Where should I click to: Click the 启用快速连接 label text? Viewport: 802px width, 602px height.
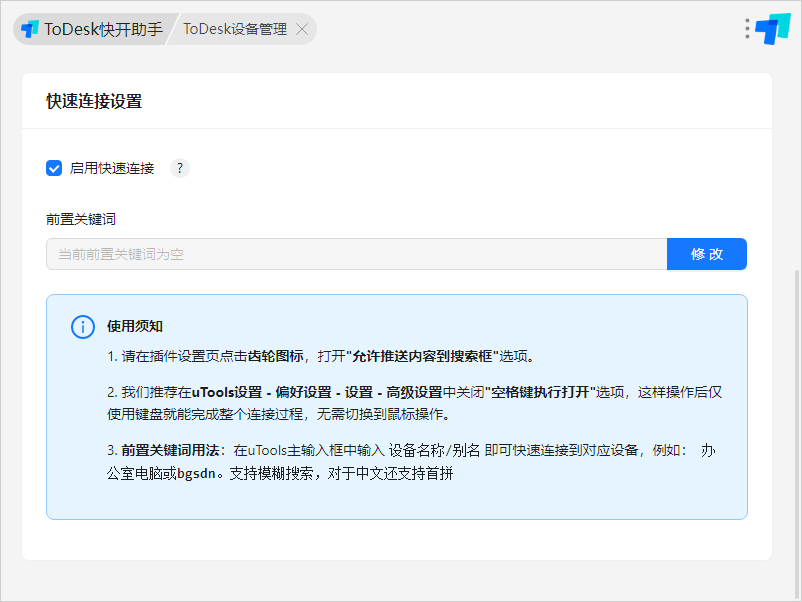[x=112, y=168]
